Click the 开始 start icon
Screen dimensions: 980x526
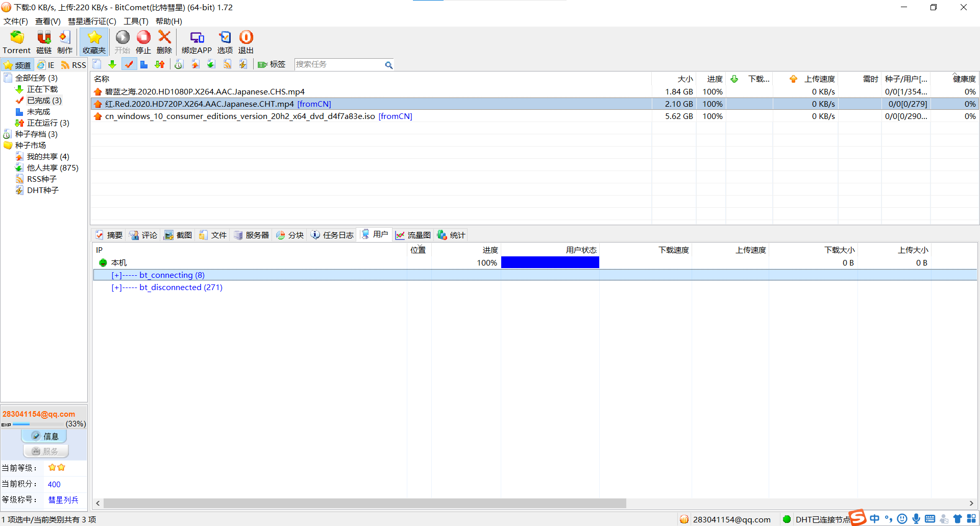tap(122, 42)
